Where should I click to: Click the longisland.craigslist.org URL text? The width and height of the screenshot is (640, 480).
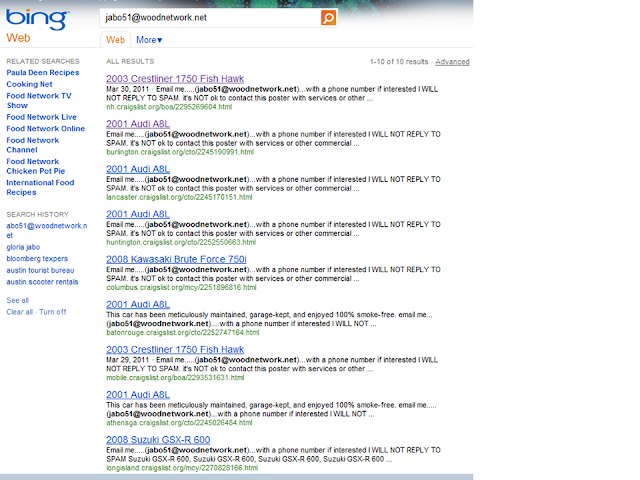click(x=182, y=468)
